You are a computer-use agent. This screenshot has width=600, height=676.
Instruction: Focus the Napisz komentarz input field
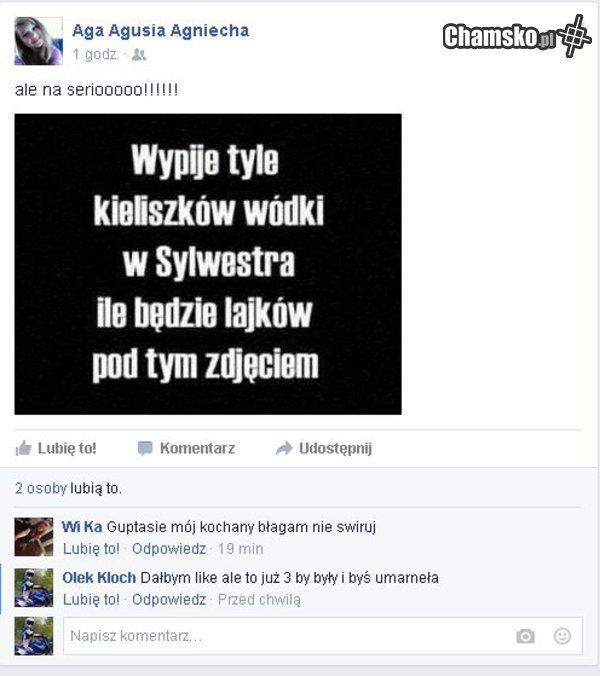click(323, 636)
